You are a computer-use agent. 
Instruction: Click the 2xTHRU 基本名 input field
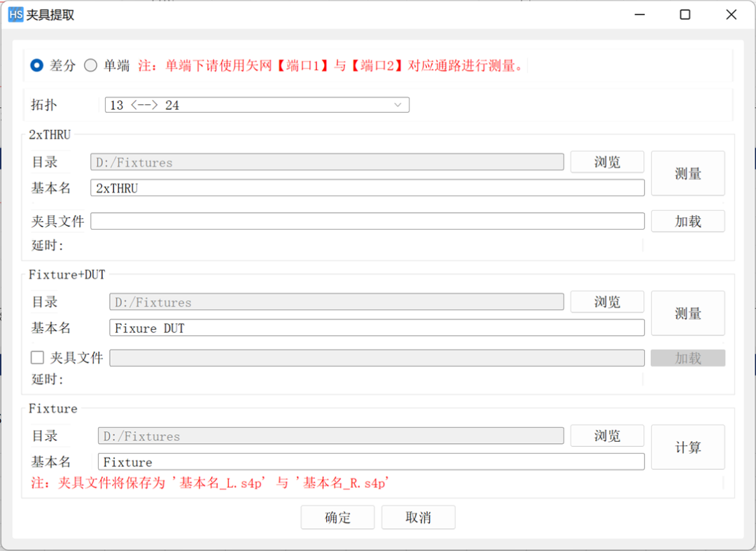367,188
